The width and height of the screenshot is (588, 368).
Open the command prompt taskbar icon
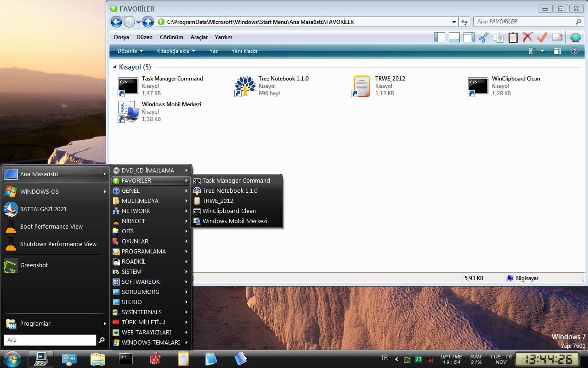126,359
